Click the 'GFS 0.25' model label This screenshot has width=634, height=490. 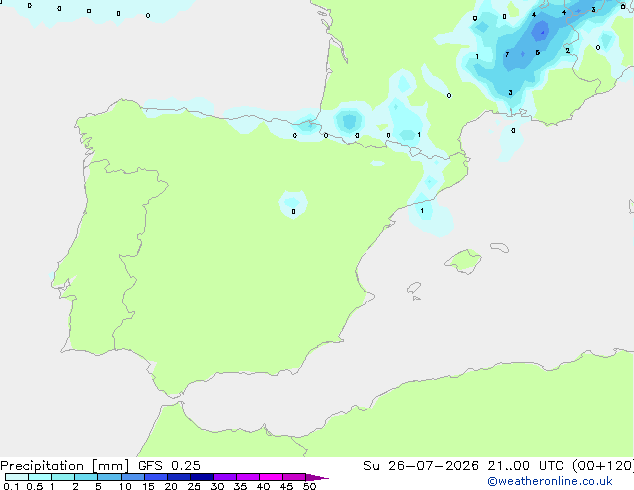tap(169, 466)
